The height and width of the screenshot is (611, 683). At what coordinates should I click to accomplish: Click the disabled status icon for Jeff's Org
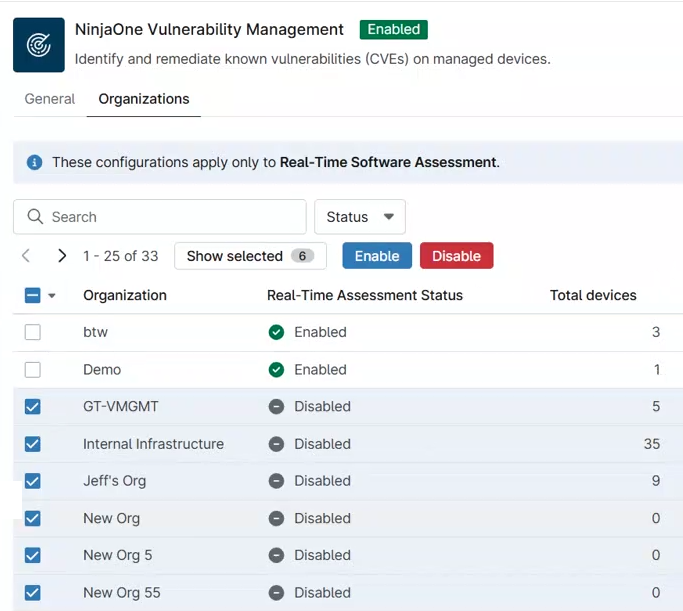(x=276, y=481)
